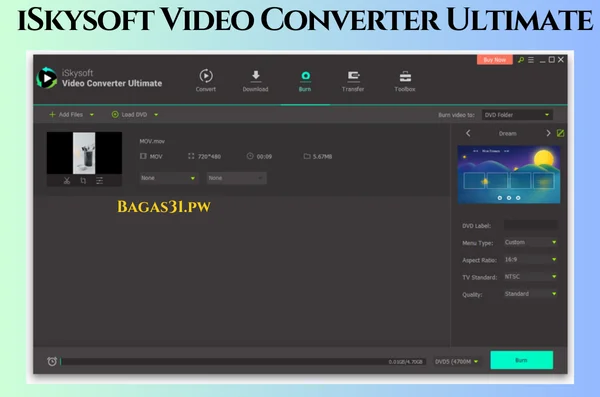Screen dimensions: 600x397
Task: Click the key registration icon
Action: (521, 60)
